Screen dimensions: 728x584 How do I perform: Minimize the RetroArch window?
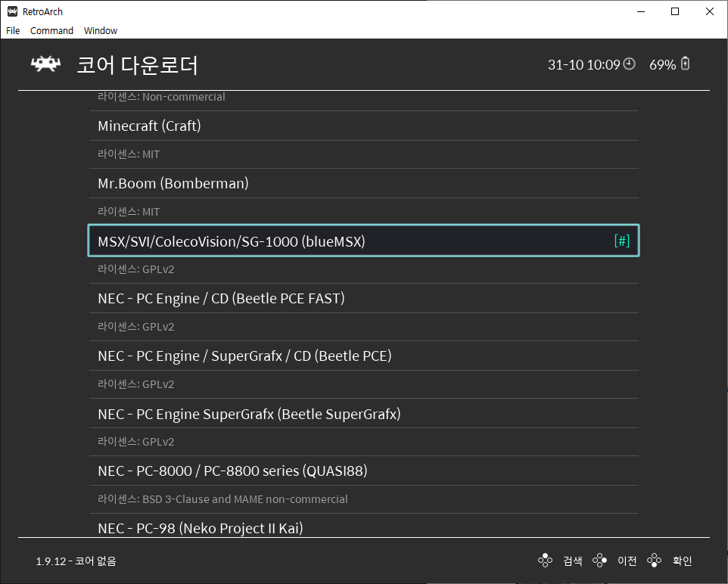pos(641,11)
